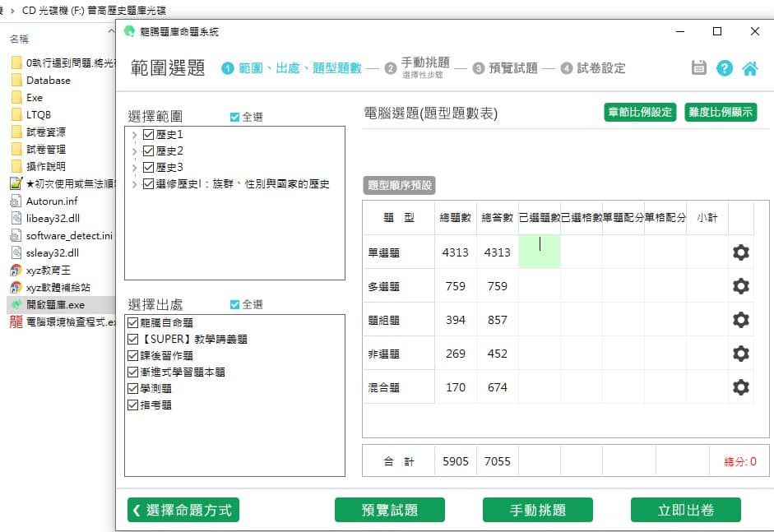Screen dimensions: 774x532
Task: Uncheck 歷史1 in range tree
Action: [x=148, y=134]
